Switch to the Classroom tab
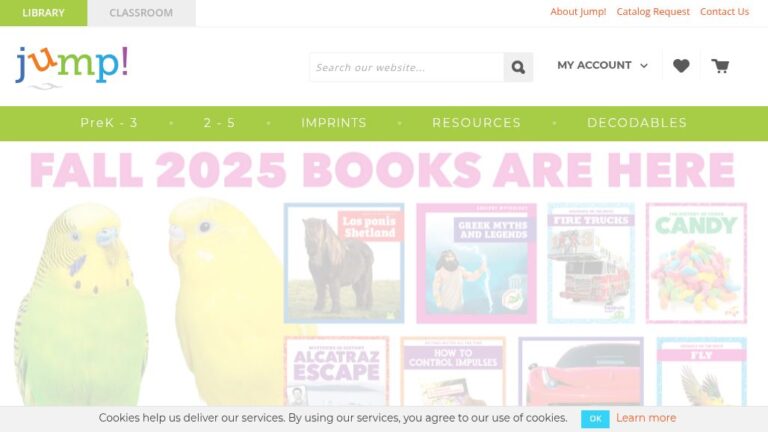Screen dimensions: 768x432 tap(141, 13)
